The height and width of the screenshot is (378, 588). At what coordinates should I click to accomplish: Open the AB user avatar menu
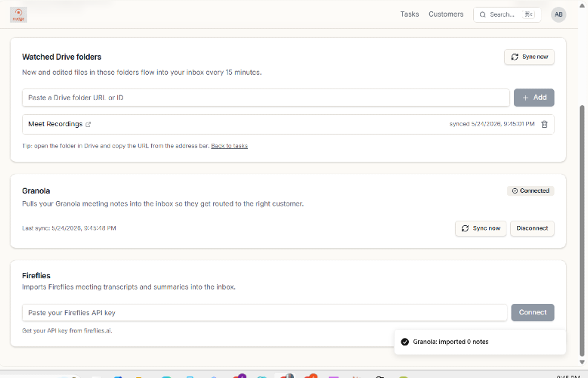[559, 14]
